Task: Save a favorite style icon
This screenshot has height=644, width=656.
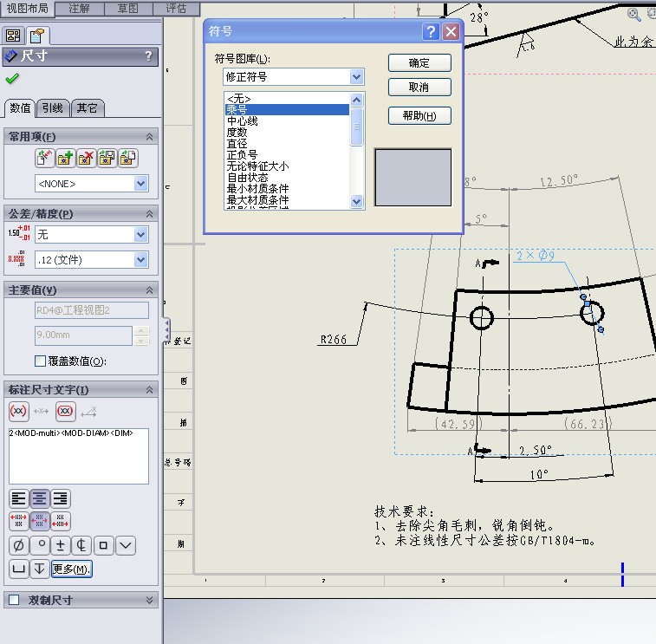Action: point(107,158)
